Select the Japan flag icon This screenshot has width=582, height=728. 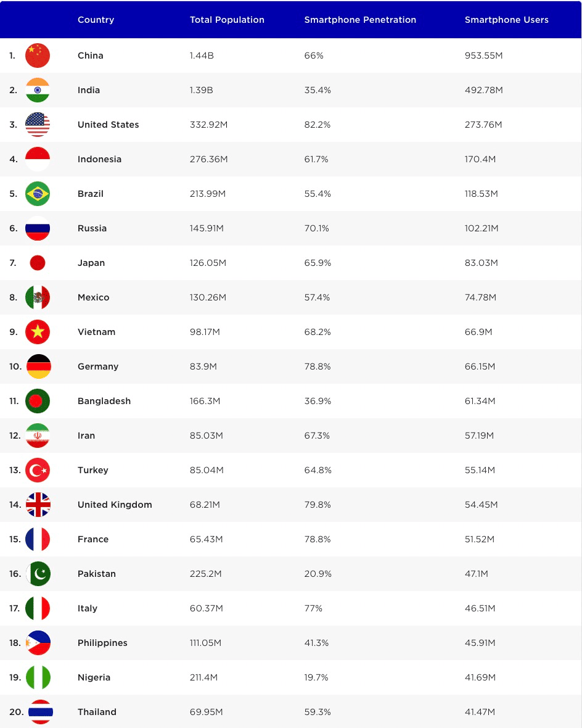(38, 263)
